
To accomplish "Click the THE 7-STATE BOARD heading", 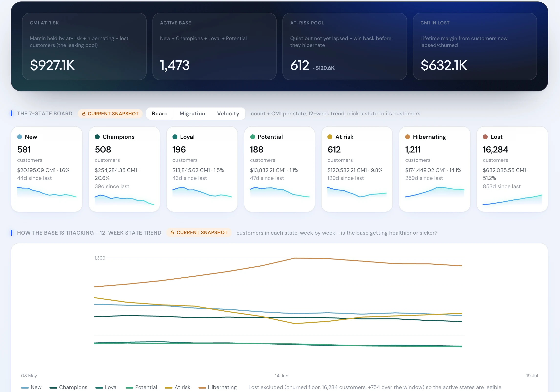I will click(x=45, y=114).
